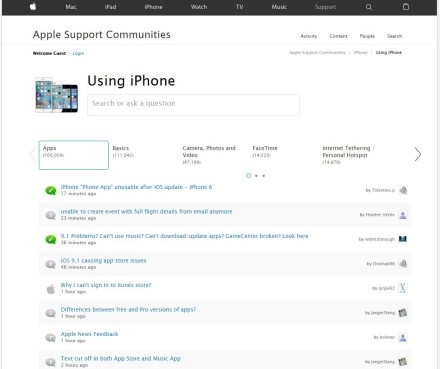This screenshot has height=369, width=440.
Task: Click grey speech bubble for Apple News Feedback
Action: pyautogui.click(x=51, y=338)
